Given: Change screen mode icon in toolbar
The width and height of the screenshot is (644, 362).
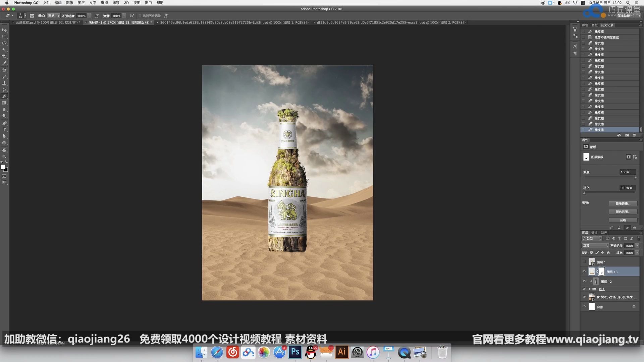Looking at the screenshot, I should click(x=4, y=183).
